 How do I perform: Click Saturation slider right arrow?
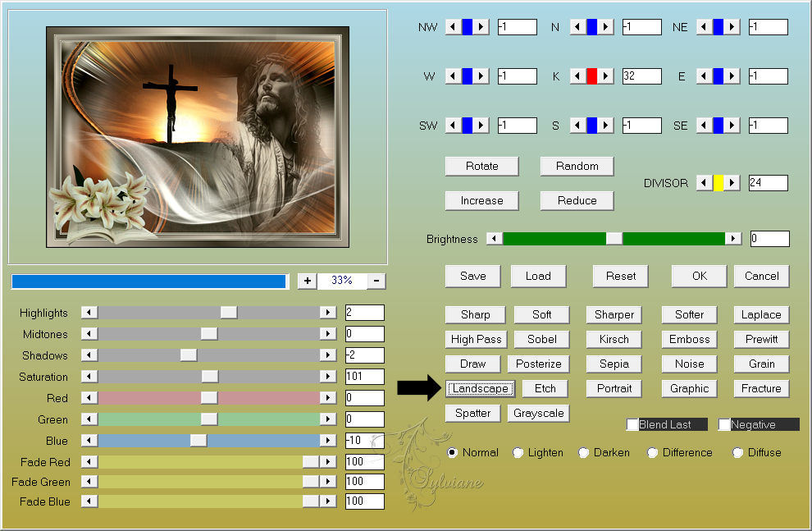click(328, 376)
